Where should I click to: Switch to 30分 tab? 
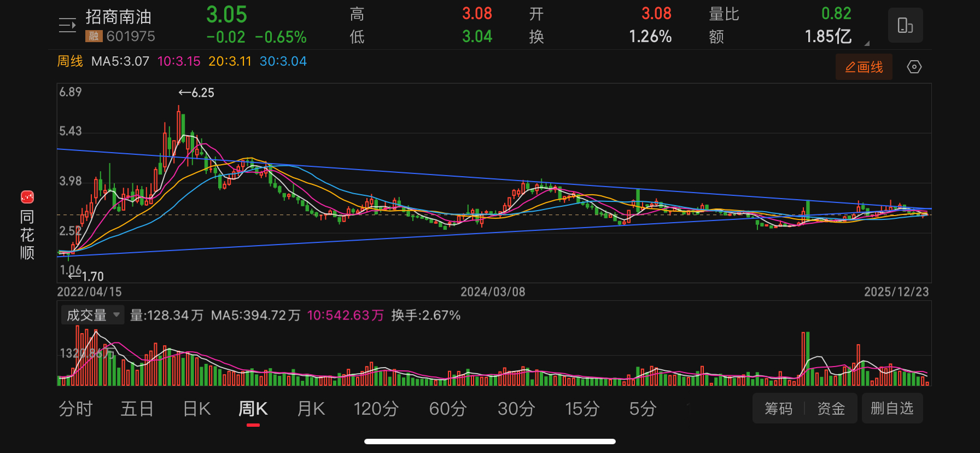point(516,409)
